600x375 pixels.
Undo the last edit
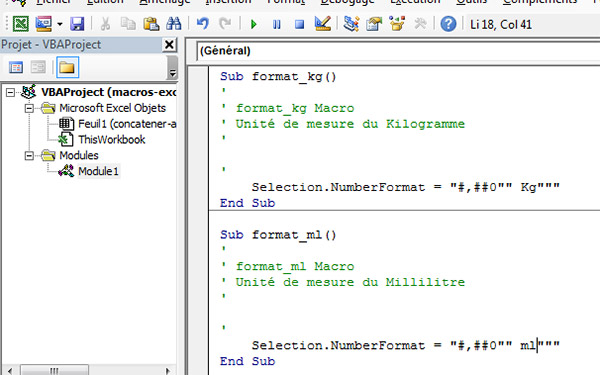click(x=203, y=24)
